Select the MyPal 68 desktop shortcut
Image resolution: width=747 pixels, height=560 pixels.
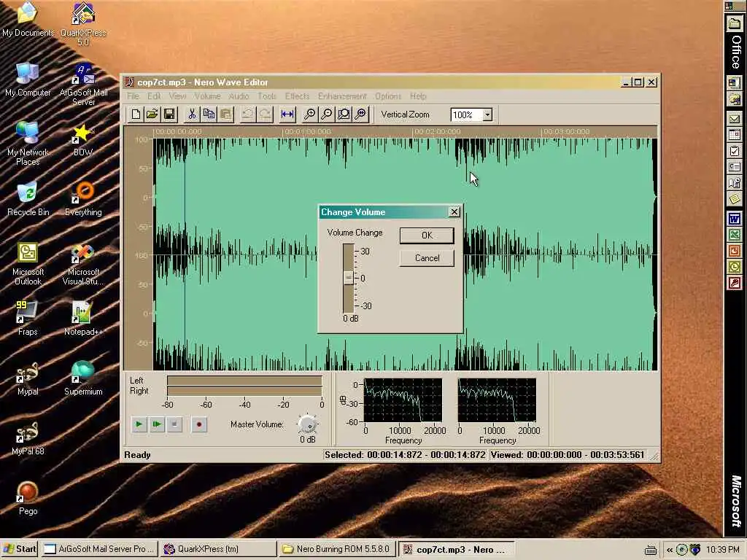[x=28, y=438]
